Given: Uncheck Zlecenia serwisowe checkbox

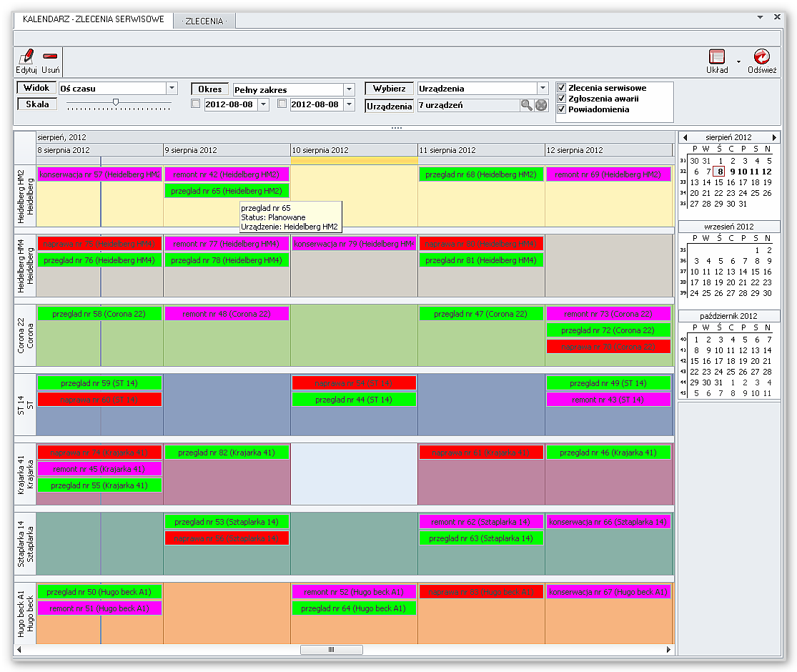Looking at the screenshot, I should point(562,88).
